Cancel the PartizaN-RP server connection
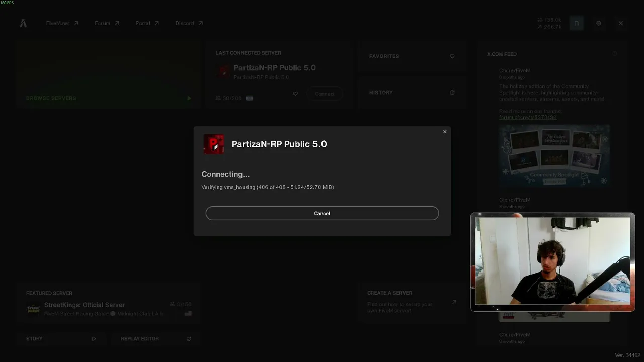644x362 pixels. [322, 213]
